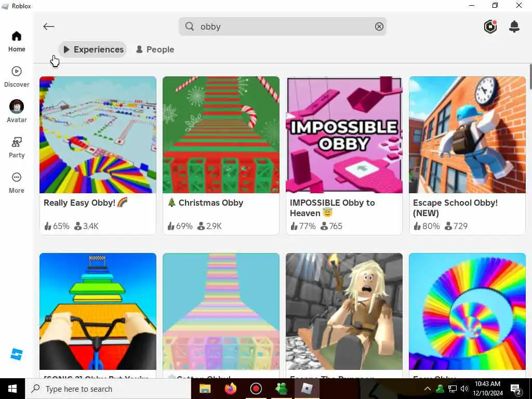
Task: Open the rainbow spiral obby thumbnail
Action: click(x=468, y=312)
